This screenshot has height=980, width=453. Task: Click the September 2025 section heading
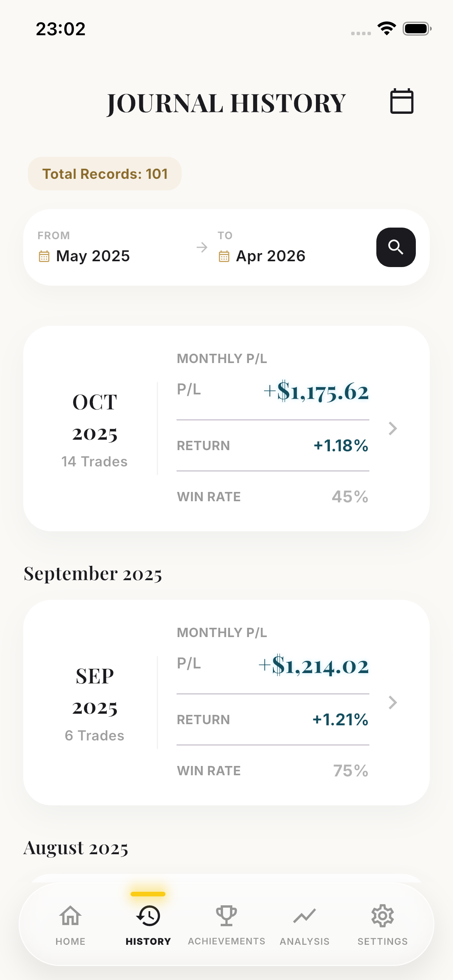tap(93, 574)
